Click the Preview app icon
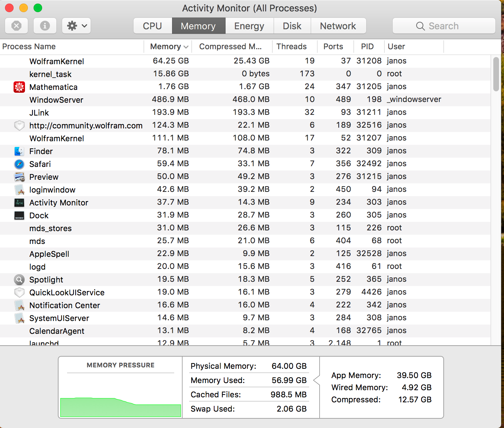The width and height of the screenshot is (504, 428). tap(19, 177)
